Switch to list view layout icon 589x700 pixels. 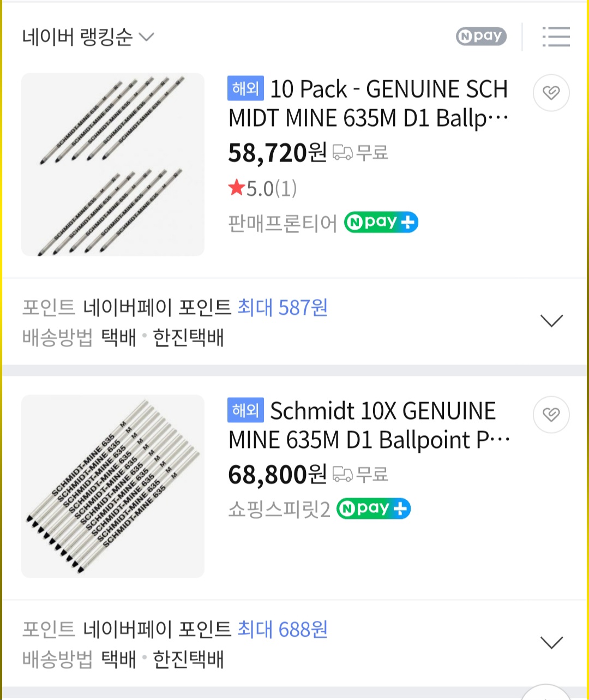click(556, 37)
